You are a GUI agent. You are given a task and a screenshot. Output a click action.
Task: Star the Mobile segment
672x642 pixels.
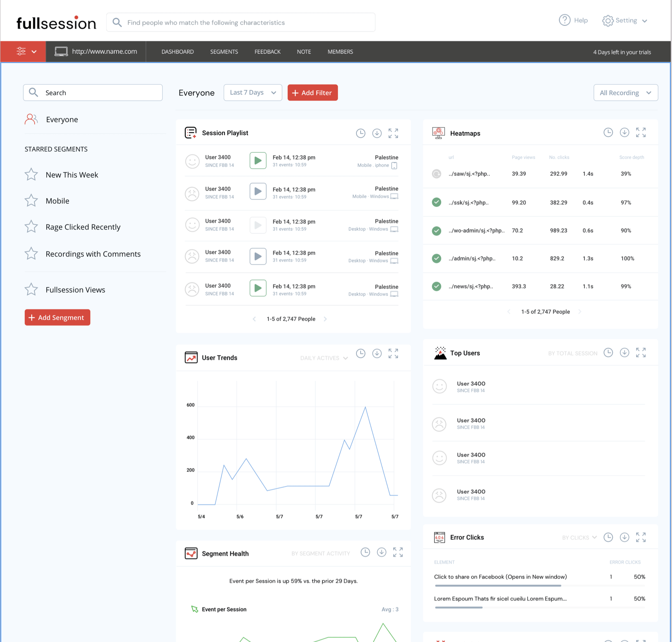tap(31, 201)
